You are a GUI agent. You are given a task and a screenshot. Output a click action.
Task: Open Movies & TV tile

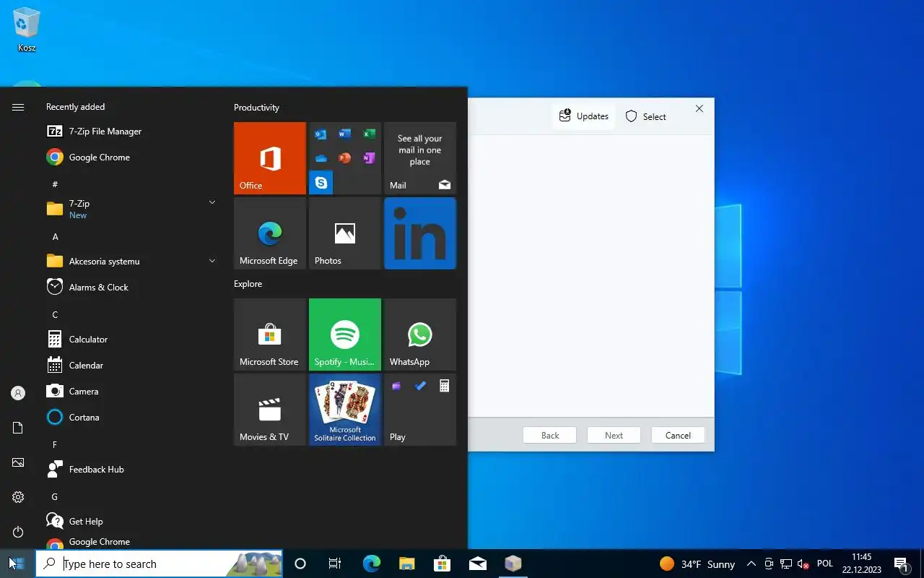270,410
